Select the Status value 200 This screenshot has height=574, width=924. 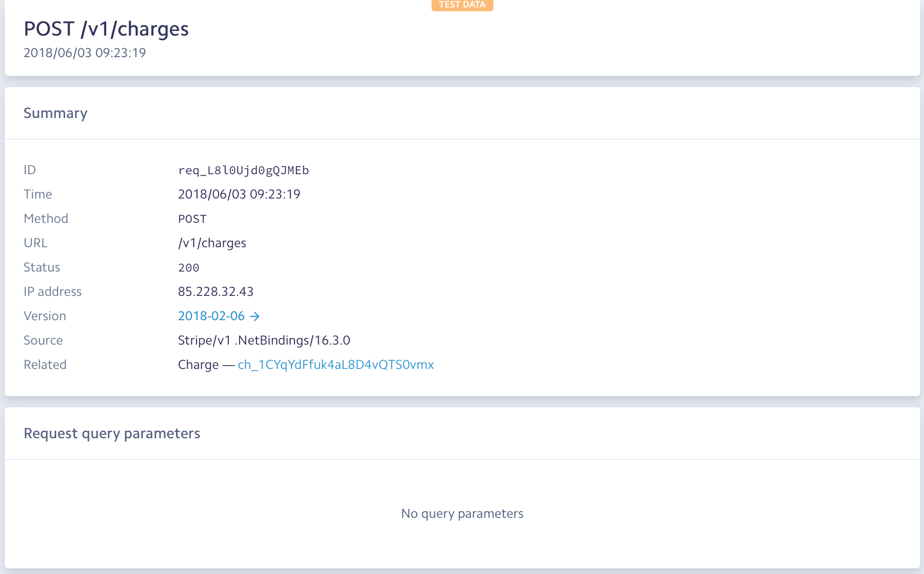188,267
